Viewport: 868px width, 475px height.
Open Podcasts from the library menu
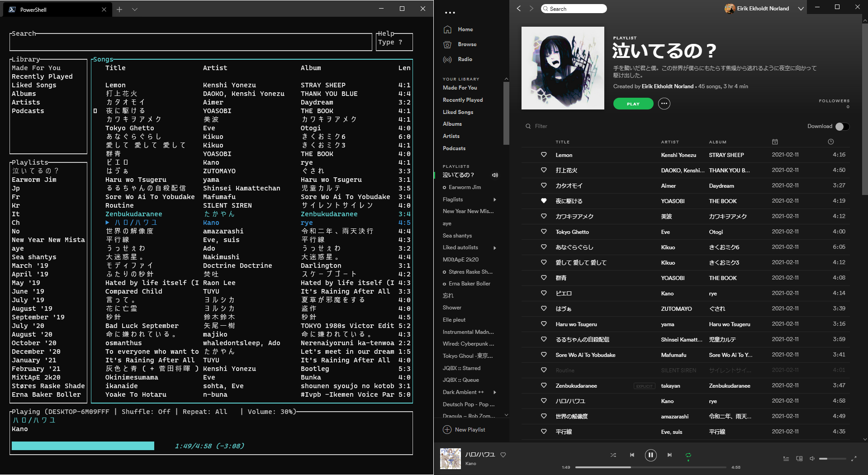point(454,148)
